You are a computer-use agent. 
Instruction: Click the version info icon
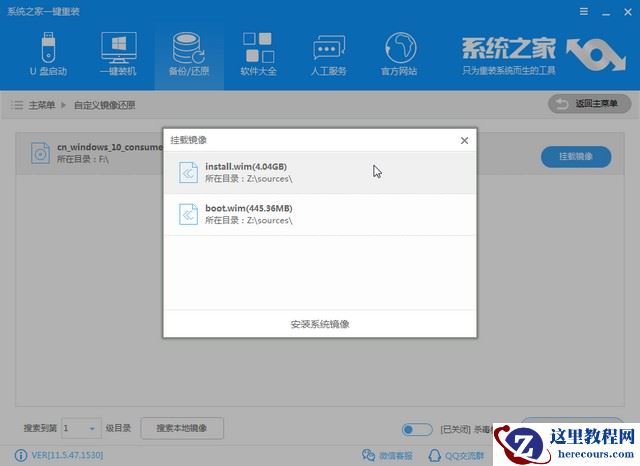point(21,455)
